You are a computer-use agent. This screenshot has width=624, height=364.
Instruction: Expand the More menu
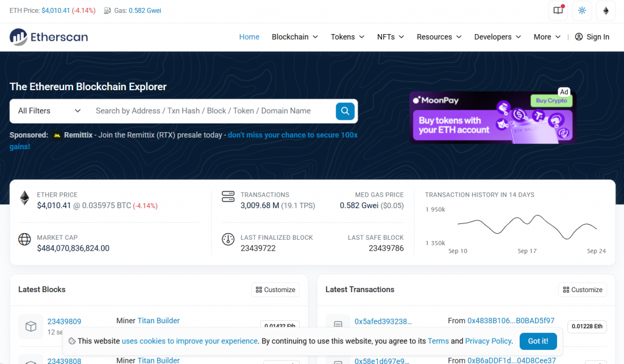tap(547, 37)
